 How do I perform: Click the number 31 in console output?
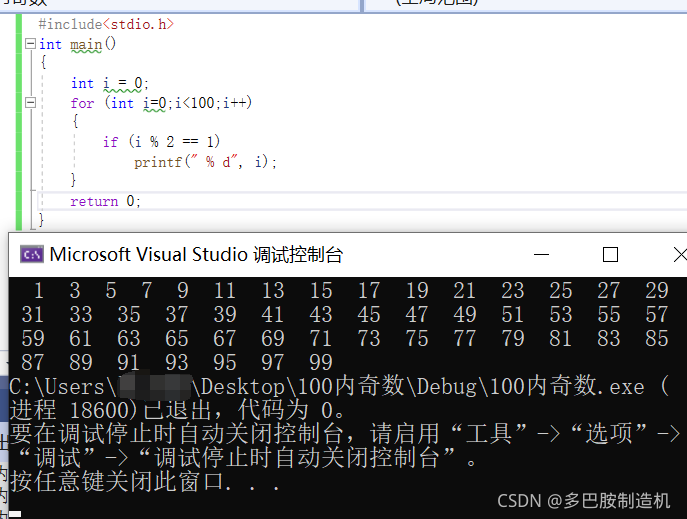33,315
